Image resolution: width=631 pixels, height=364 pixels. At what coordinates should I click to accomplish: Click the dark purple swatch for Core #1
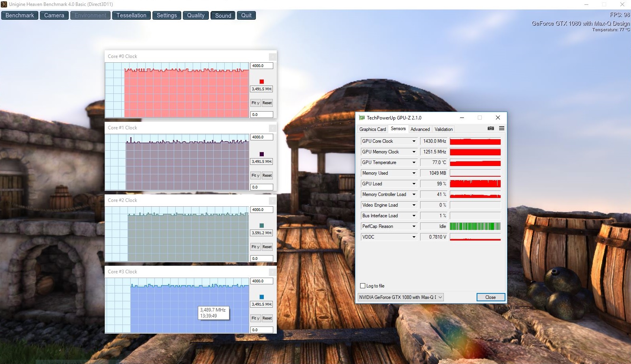(261, 154)
